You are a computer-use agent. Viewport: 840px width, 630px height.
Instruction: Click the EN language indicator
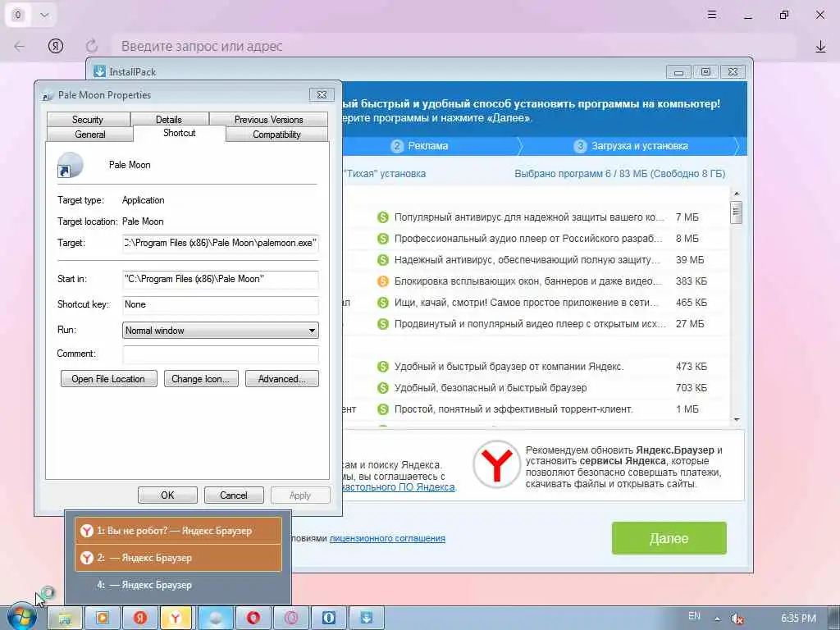click(694, 617)
